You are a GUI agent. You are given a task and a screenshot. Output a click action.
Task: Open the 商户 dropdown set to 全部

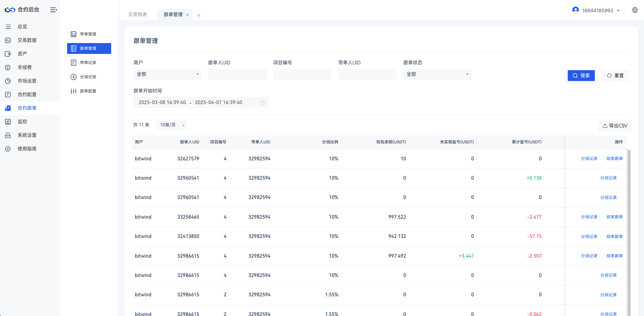pos(167,74)
